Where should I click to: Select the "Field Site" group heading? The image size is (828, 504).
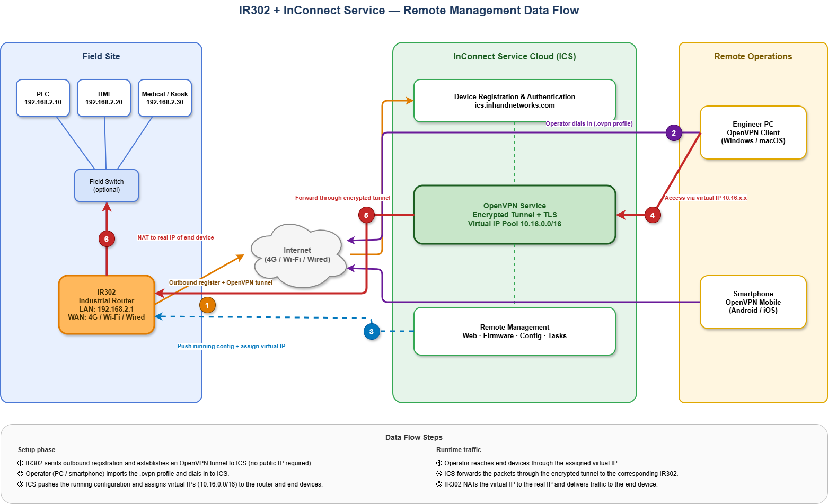[101, 57]
